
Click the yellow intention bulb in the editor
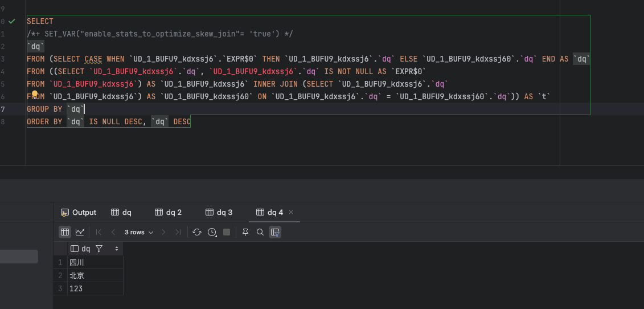pyautogui.click(x=35, y=94)
